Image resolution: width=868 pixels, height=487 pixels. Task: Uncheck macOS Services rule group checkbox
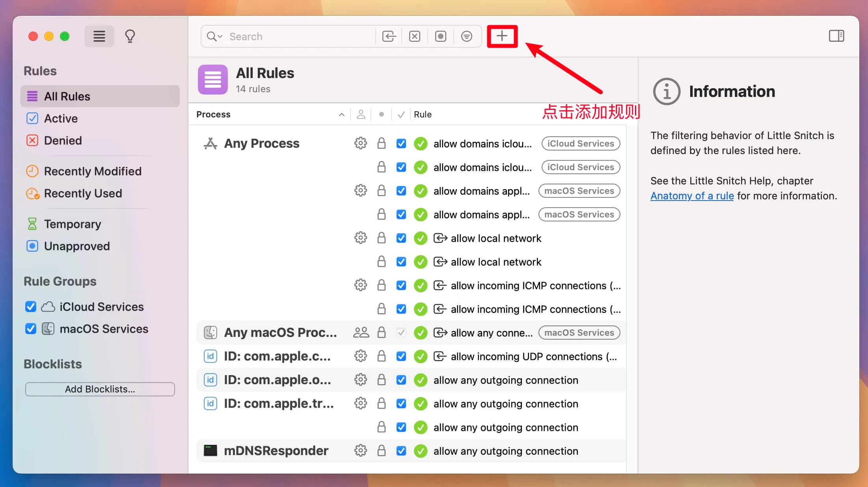pos(31,329)
